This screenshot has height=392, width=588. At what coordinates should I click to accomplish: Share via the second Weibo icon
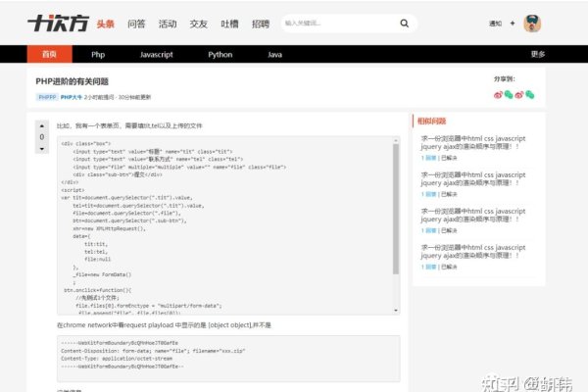click(x=519, y=95)
